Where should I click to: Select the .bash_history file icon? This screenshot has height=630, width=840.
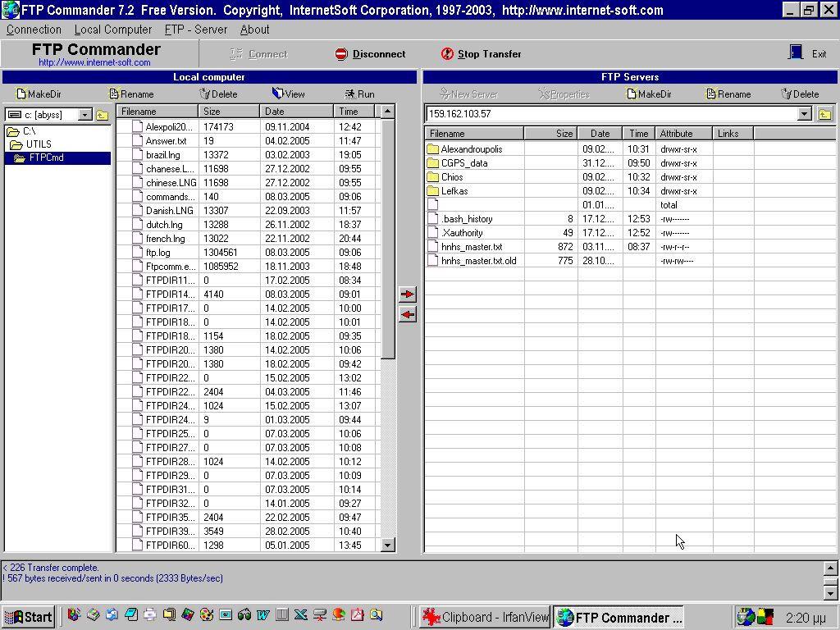click(433, 218)
